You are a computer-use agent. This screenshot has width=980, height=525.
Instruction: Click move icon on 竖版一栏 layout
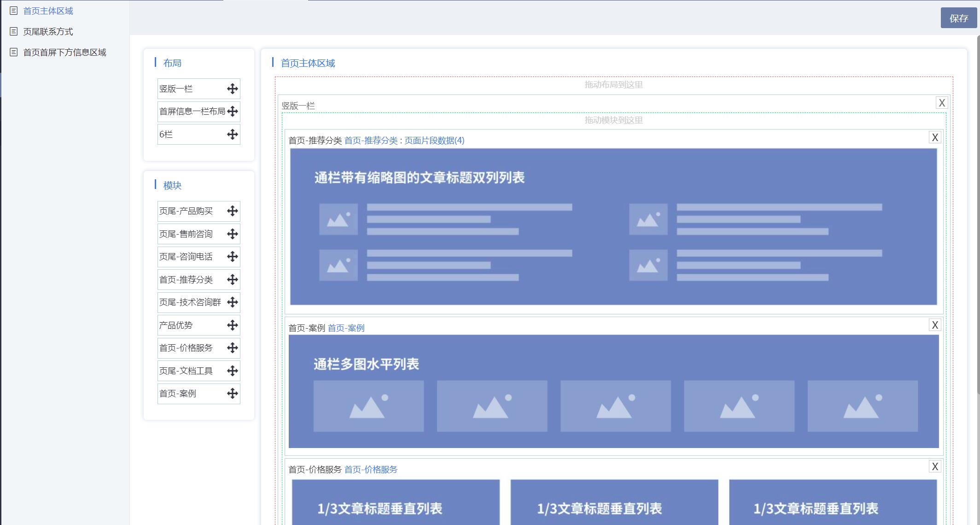pyautogui.click(x=233, y=89)
